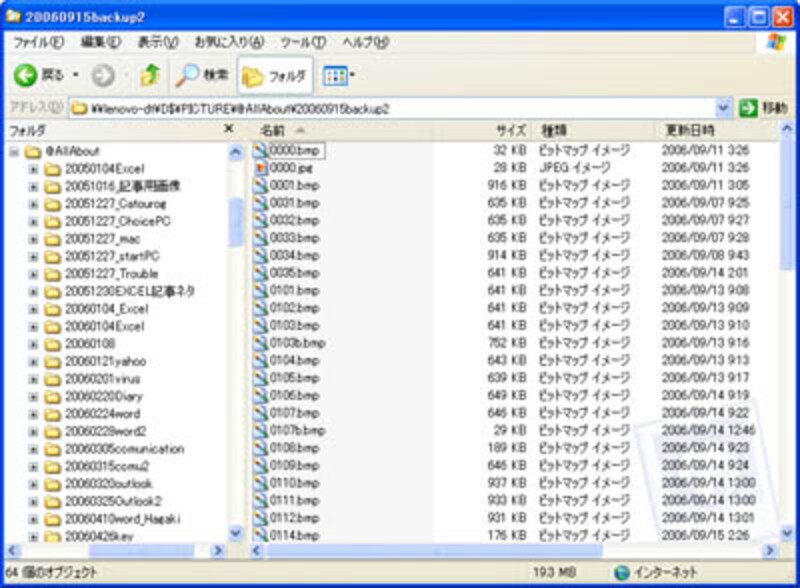Open the Views mode dropdown
Image resolution: width=800 pixels, height=588 pixels.
(x=340, y=75)
